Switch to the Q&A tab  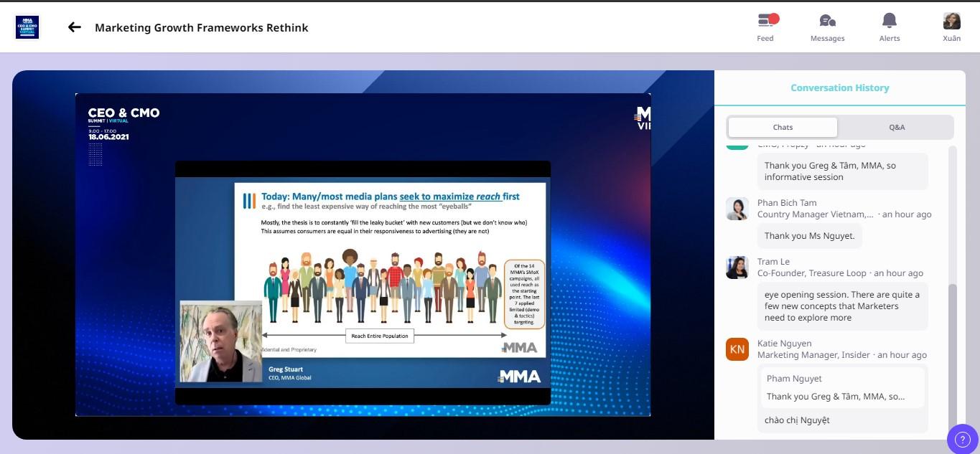pyautogui.click(x=897, y=127)
